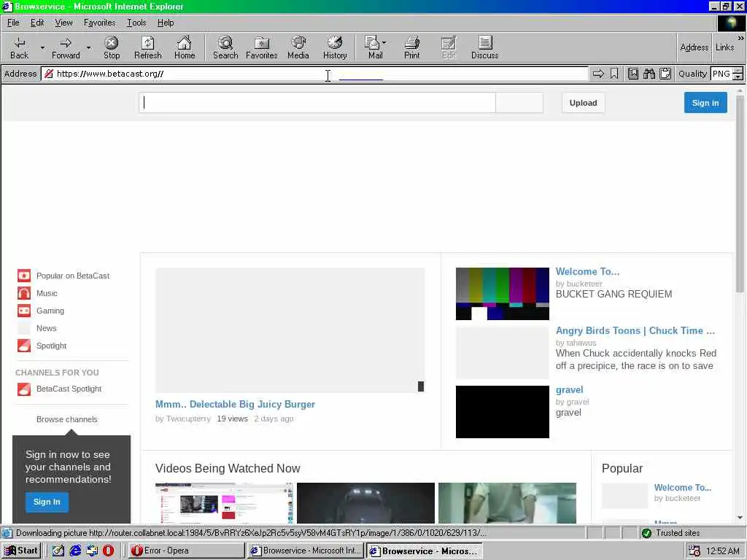Open the Edit menu
This screenshot has height=560, width=747.
pos(37,23)
